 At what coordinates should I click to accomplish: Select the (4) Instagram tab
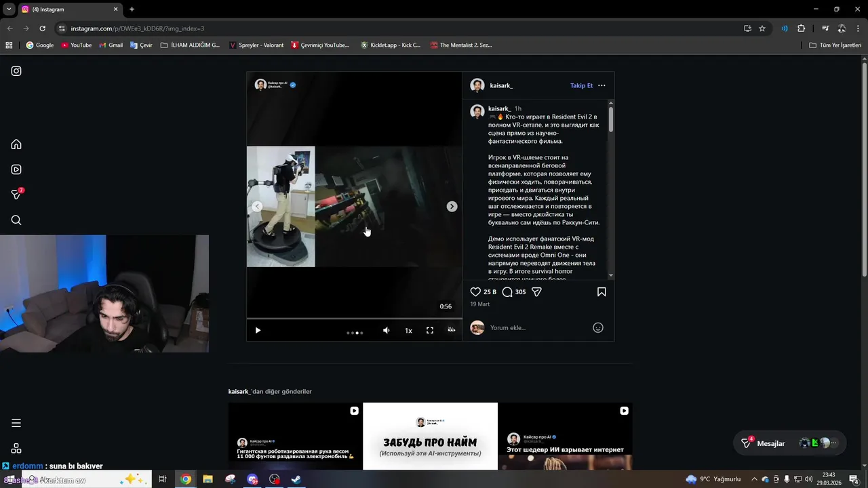point(70,9)
